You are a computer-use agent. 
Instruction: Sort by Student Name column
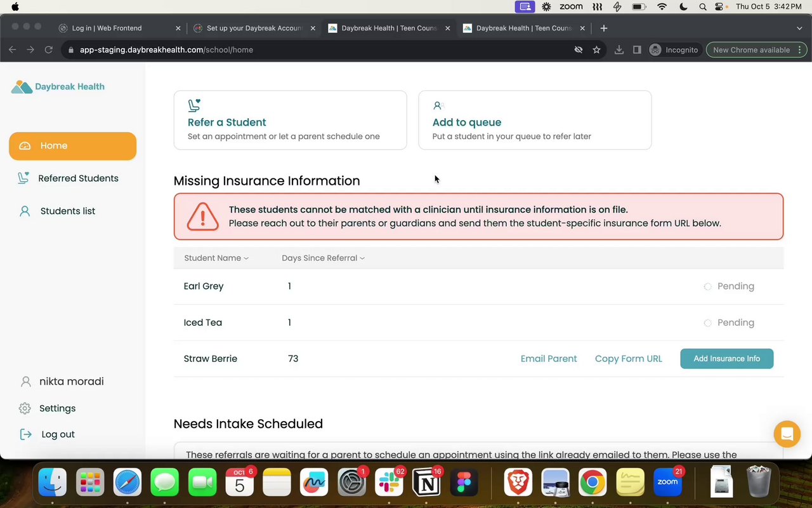pos(216,258)
